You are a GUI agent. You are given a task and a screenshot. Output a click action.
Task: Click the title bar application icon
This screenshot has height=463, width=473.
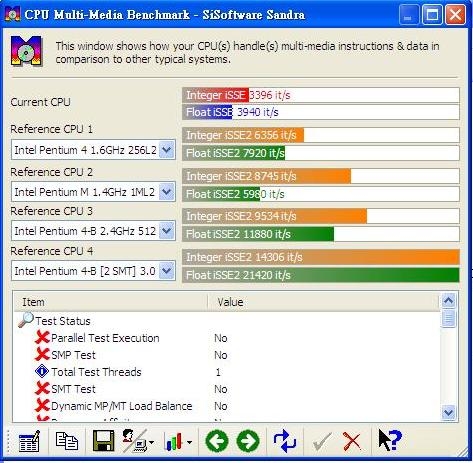[12, 14]
